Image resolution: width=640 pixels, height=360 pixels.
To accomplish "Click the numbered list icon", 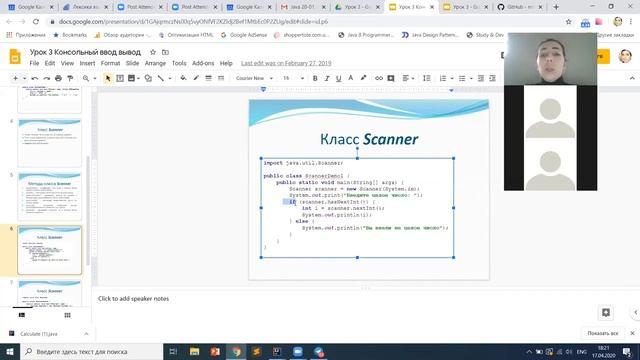I will click(x=443, y=78).
